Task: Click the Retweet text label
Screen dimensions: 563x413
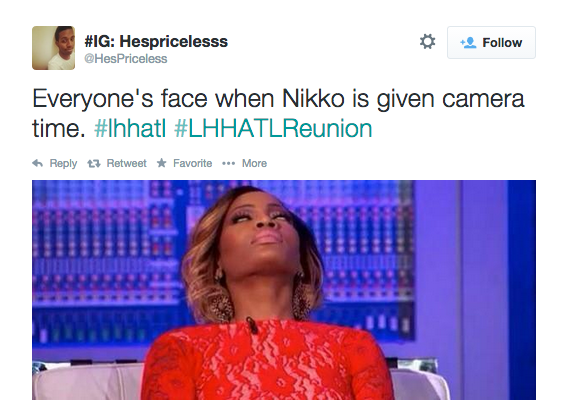Action: 126,163
